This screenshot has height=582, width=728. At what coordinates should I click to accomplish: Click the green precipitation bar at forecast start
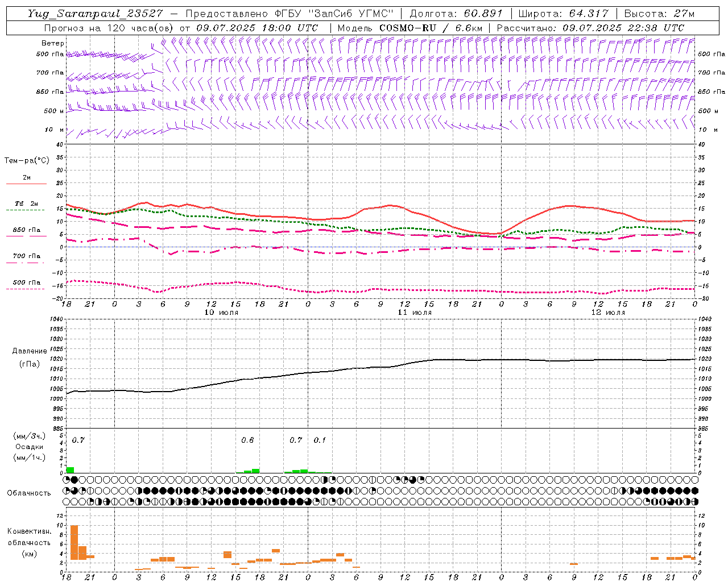(70, 470)
